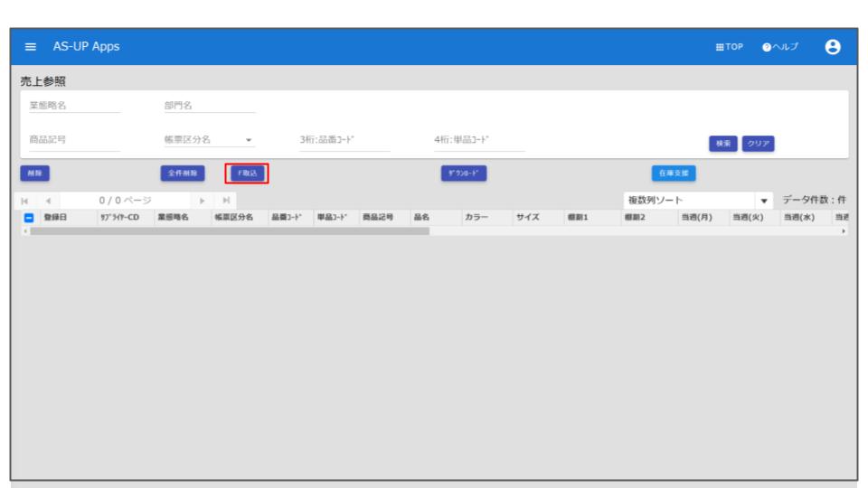Click the TOP grid icon
Image resolution: width=868 pixels, height=488 pixels.
[x=730, y=46]
